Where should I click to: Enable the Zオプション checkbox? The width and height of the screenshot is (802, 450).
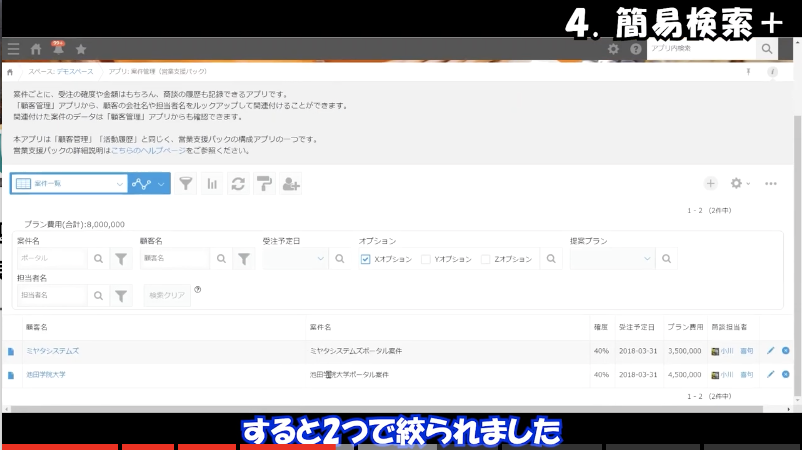pos(486,259)
